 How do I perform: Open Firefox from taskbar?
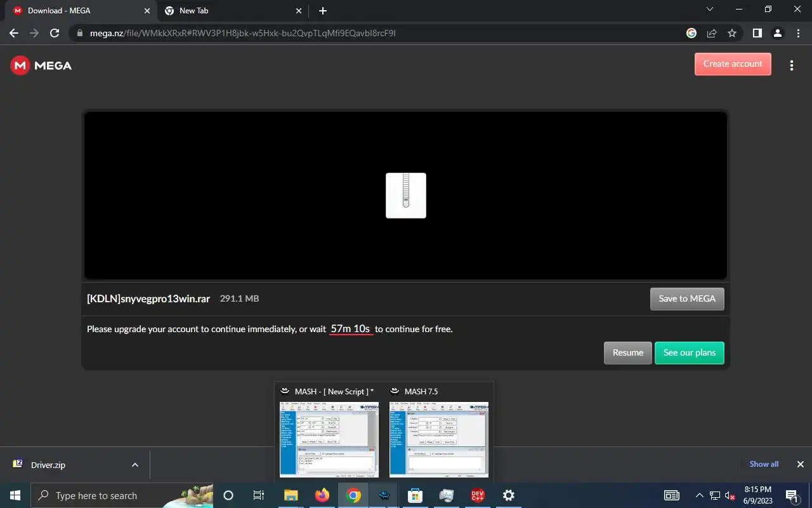322,495
